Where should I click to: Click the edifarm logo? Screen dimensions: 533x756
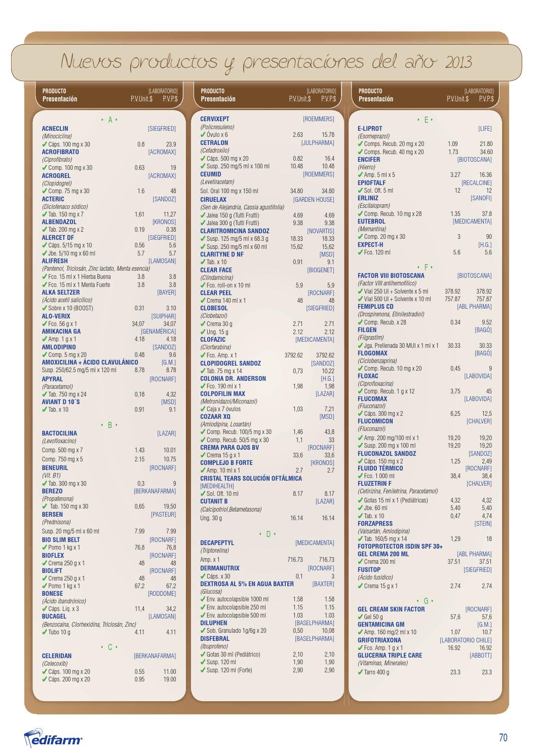click(53, 738)
